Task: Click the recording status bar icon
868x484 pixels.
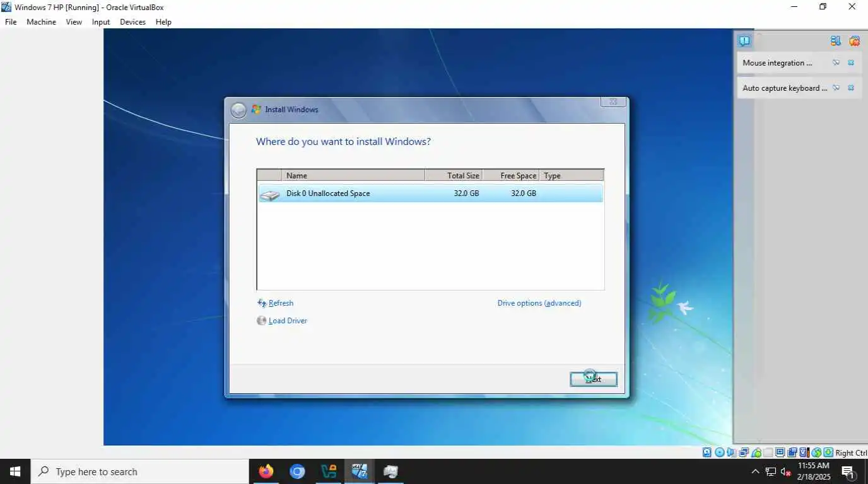Action: (792, 452)
